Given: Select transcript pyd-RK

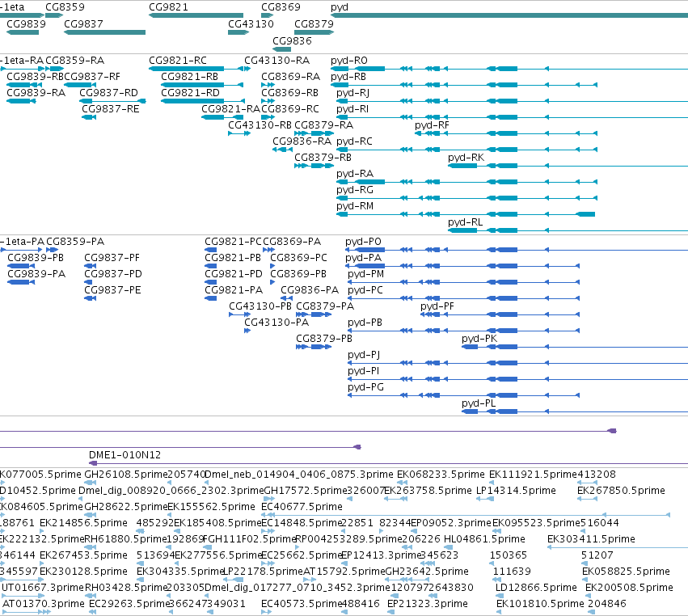Looking at the screenshot, I should 466,158.
